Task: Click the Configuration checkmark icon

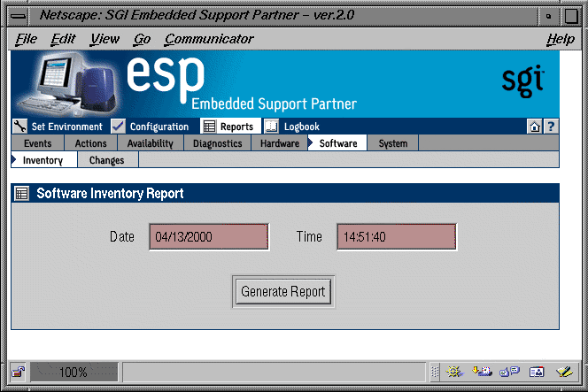Action: pyautogui.click(x=118, y=127)
